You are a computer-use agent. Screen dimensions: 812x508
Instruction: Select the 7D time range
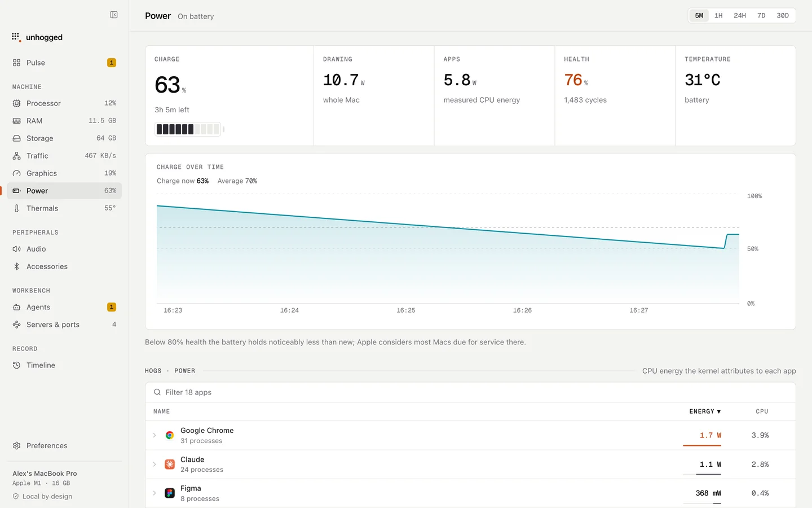[761, 15]
